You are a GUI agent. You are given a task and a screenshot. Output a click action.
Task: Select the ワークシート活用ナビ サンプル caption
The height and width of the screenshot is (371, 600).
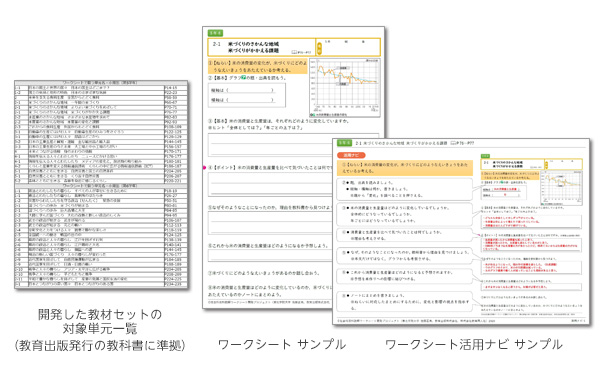click(x=474, y=344)
